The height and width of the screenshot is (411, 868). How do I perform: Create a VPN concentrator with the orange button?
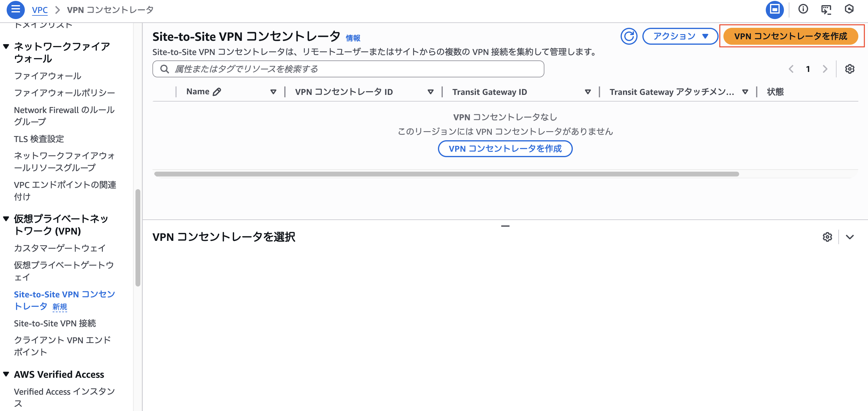[791, 36]
